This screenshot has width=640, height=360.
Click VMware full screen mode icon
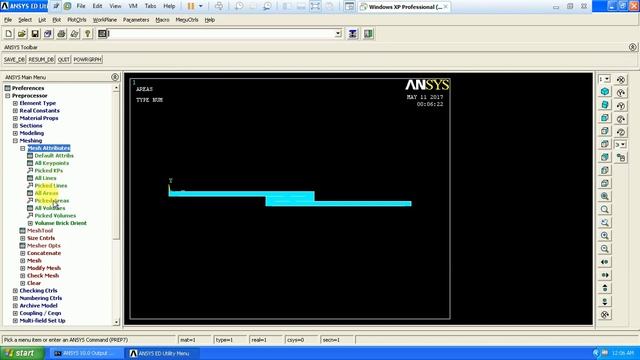click(315, 6)
